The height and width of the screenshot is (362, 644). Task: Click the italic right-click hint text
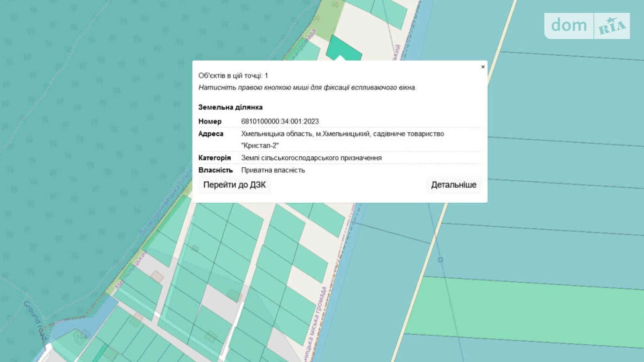click(x=307, y=88)
